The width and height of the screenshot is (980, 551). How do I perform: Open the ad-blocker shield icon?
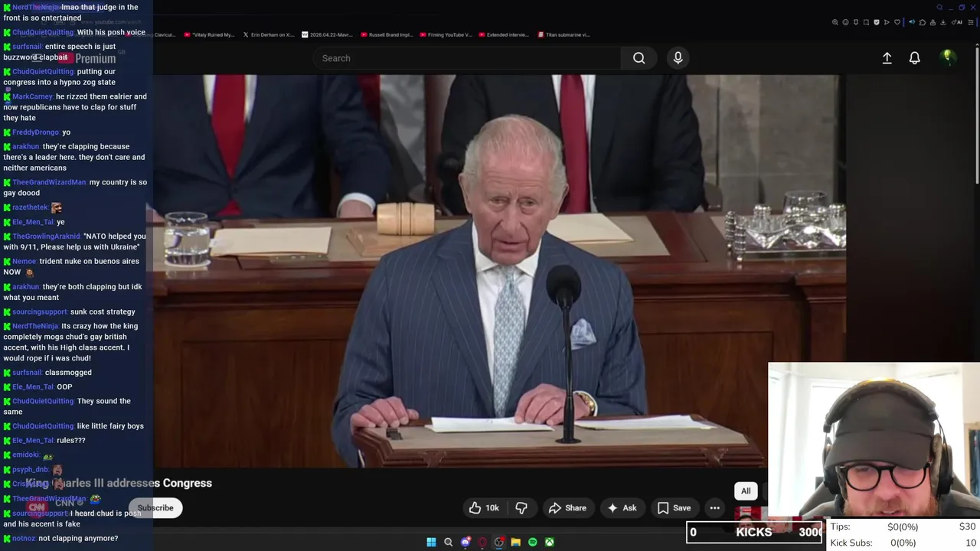(x=877, y=22)
